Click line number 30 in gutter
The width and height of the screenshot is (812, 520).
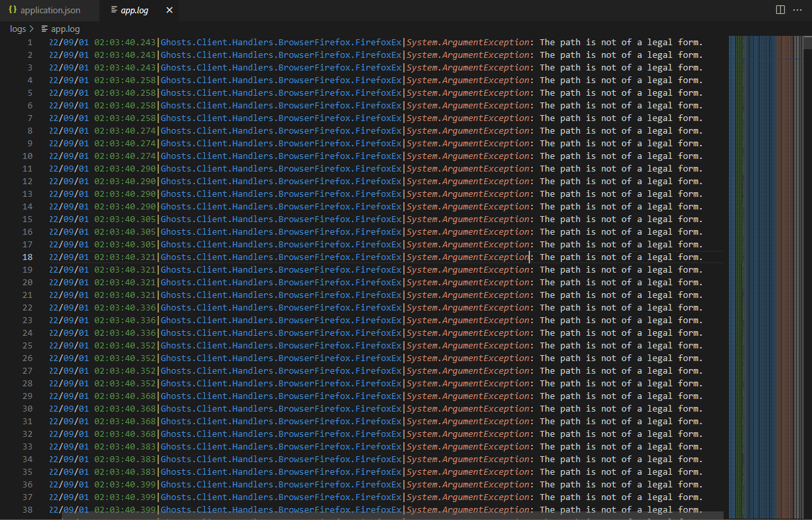27,409
